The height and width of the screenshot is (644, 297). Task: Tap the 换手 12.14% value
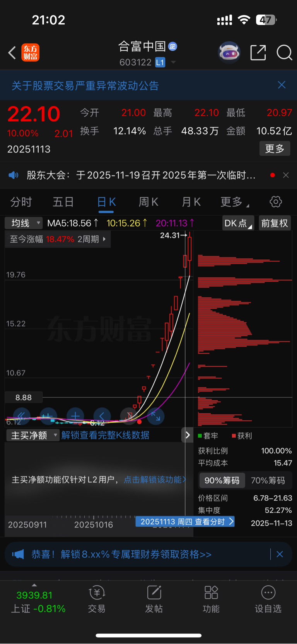(x=130, y=131)
